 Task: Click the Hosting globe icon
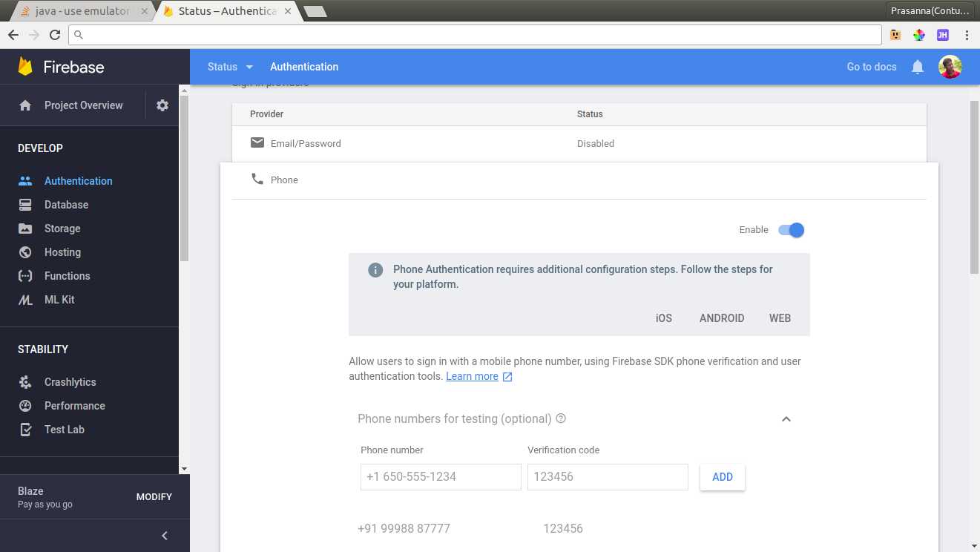tap(25, 252)
